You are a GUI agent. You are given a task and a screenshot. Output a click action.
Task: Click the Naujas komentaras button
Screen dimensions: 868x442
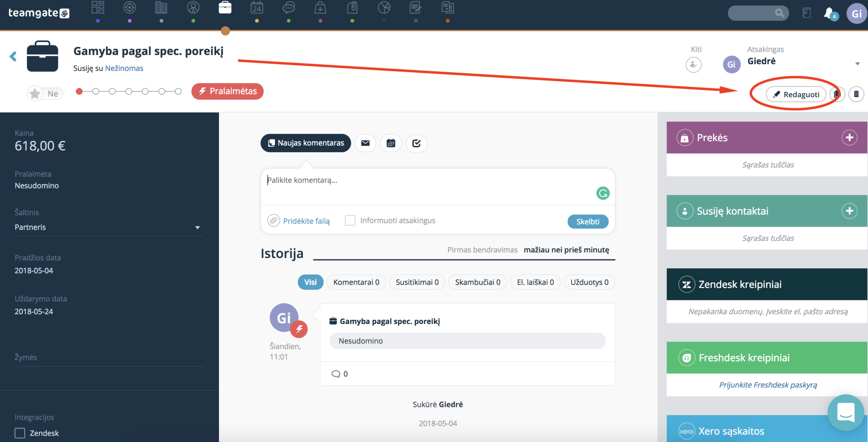[x=305, y=143]
